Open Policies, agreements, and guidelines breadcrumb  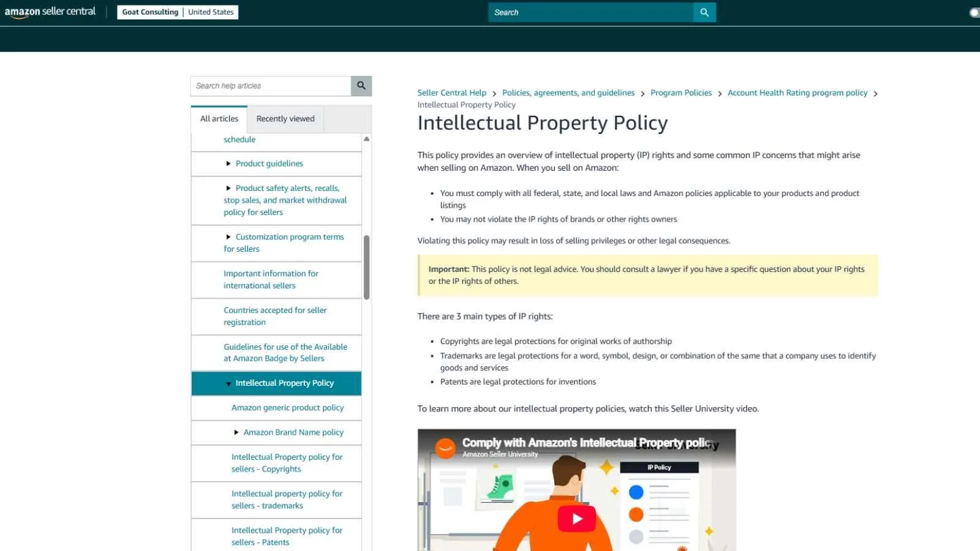pyautogui.click(x=568, y=93)
